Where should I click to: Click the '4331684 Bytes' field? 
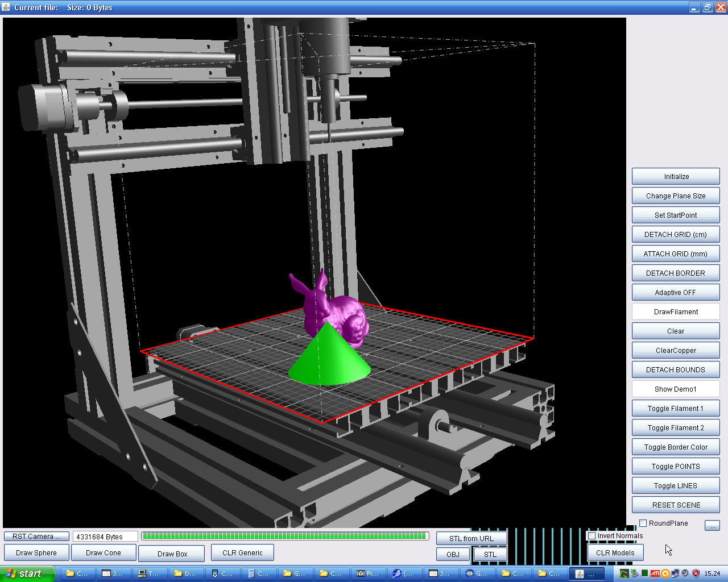tap(105, 537)
